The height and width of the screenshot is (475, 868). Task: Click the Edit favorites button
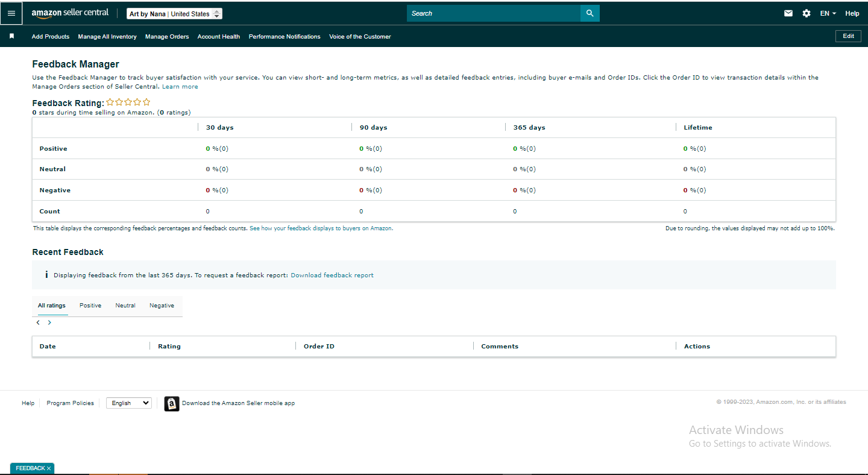coord(848,36)
